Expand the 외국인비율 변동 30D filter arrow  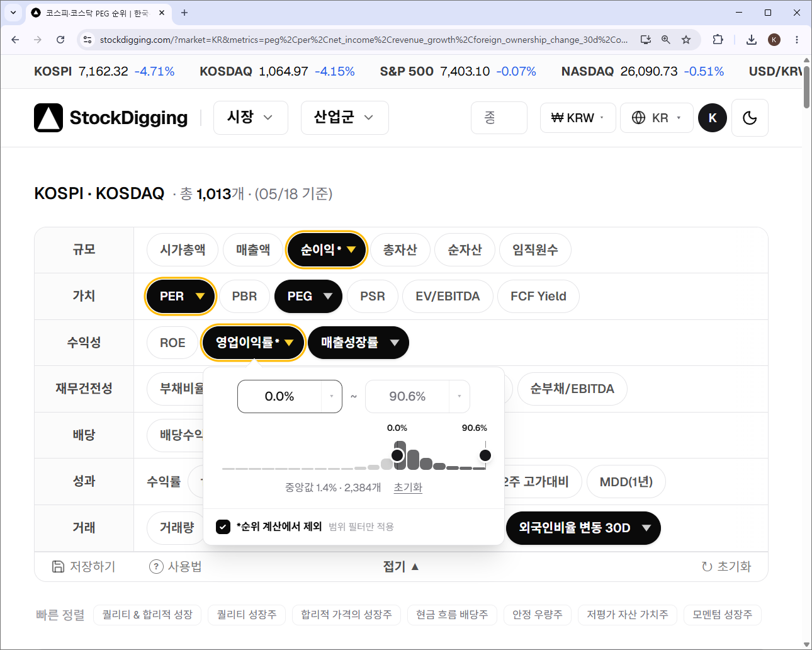(646, 528)
